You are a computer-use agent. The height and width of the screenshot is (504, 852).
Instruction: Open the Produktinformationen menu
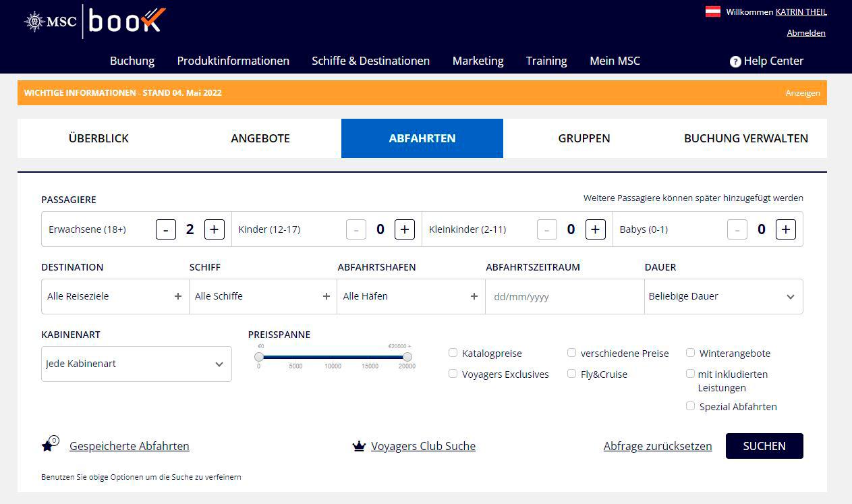[x=233, y=61]
